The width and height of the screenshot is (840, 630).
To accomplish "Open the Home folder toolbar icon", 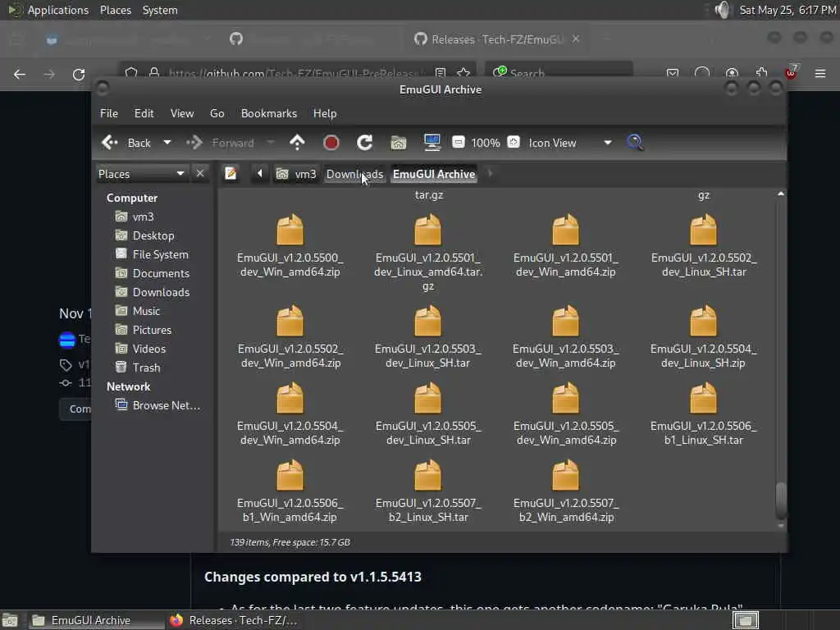I will (398, 143).
